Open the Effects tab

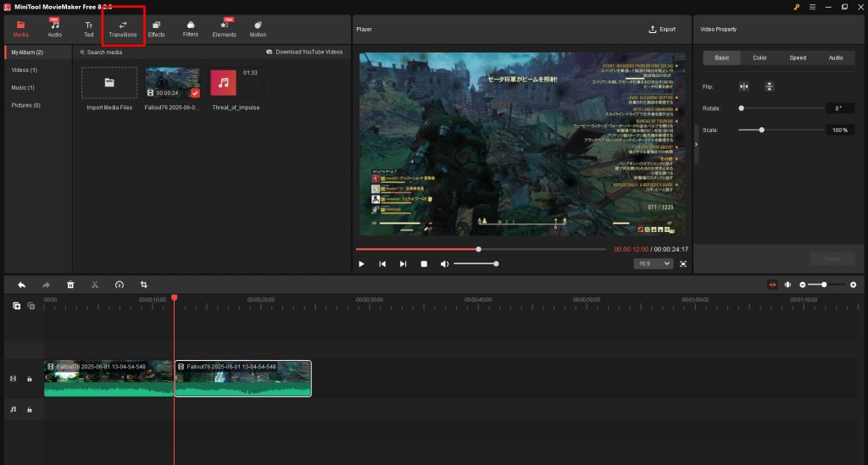coord(157,29)
